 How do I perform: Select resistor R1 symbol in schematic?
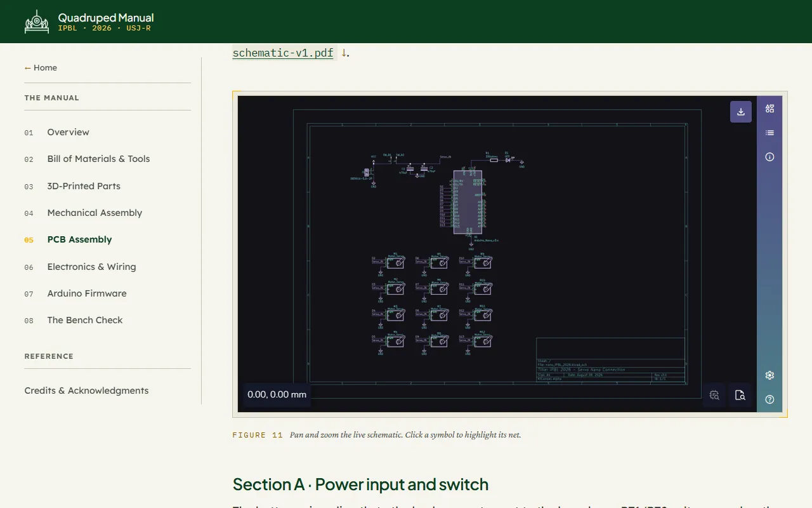(494, 161)
